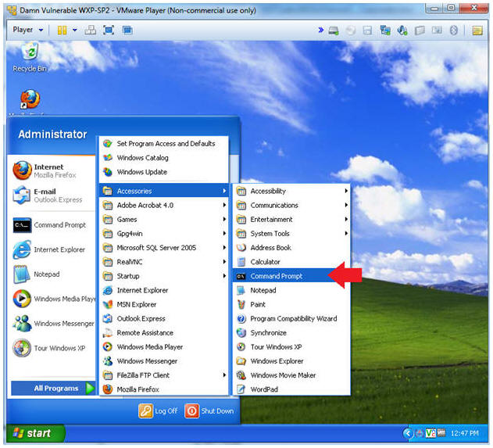Expand the Entertainment submenu
Screen dimensions: 493x448
pyautogui.click(x=291, y=219)
